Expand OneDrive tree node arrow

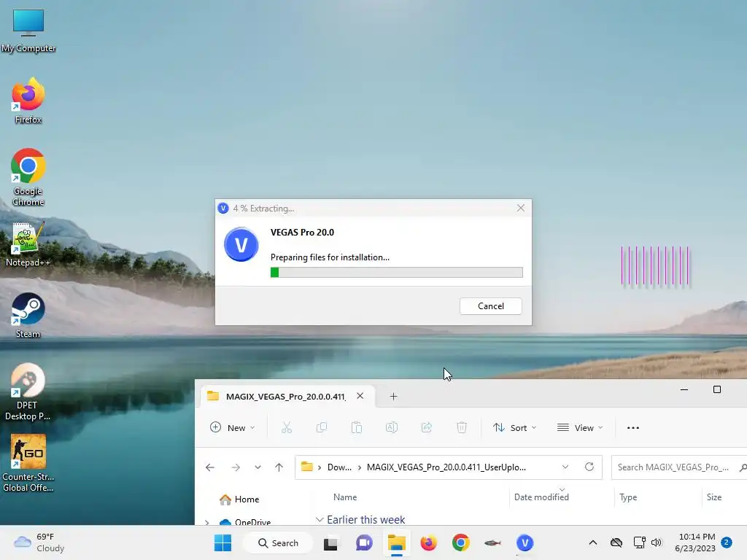(206, 522)
